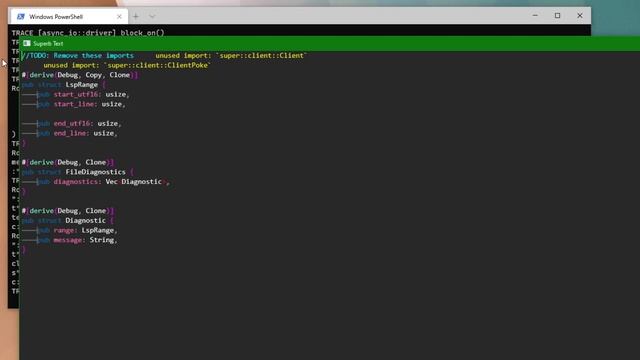
Task: Click the FileDiagnostics struct name
Action: click(96, 172)
